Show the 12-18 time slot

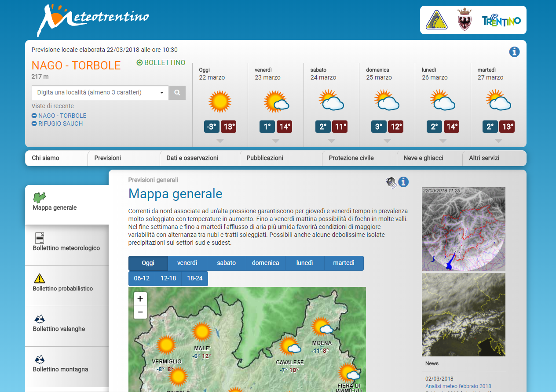pyautogui.click(x=168, y=279)
